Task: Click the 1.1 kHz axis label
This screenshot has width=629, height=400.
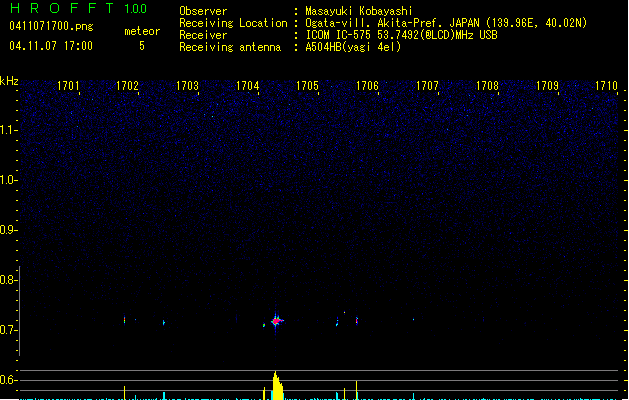Action: click(x=8, y=130)
